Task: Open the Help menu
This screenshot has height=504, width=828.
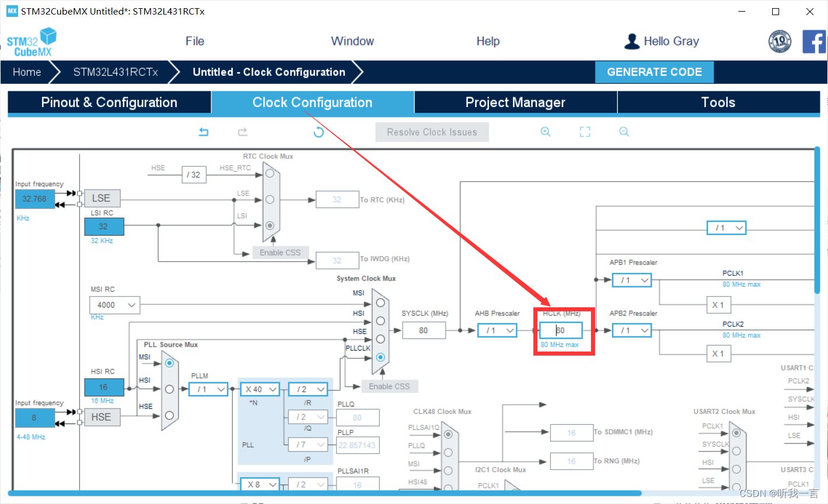Action: [x=488, y=41]
